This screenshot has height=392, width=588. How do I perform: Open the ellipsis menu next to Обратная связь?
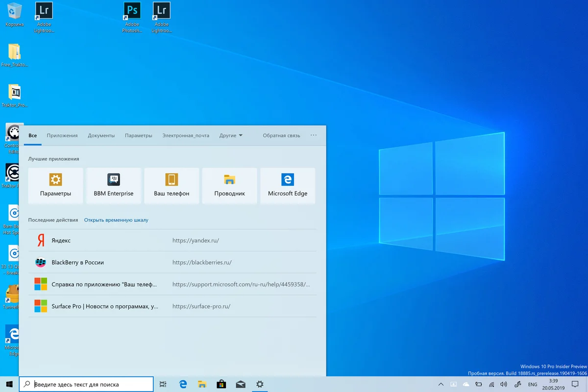pos(313,135)
